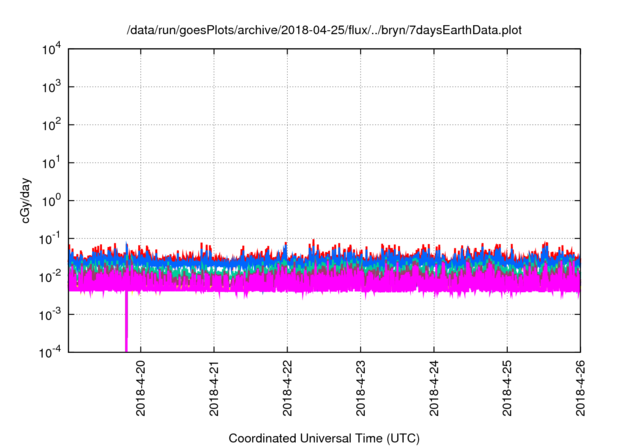Click the 10^-3 y-axis tick label

click(51, 314)
